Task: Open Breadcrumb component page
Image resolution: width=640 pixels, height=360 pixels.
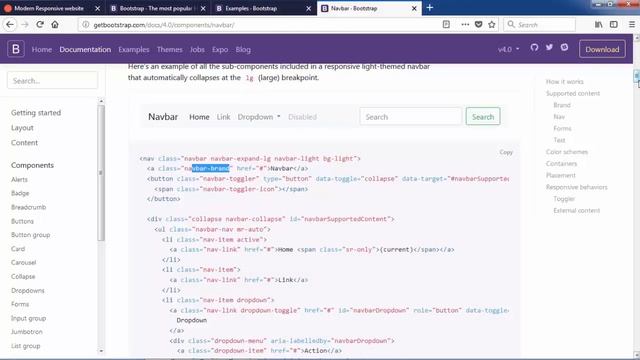Action: pyautogui.click(x=29, y=207)
